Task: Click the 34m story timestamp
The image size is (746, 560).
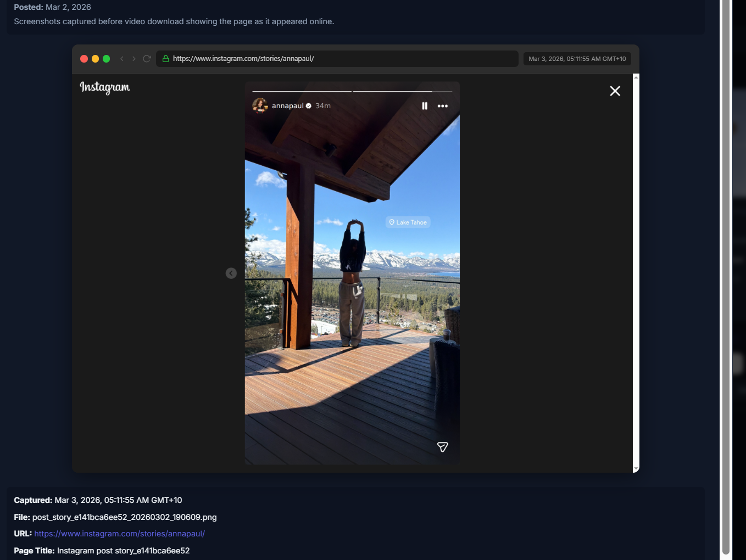Action: [322, 105]
